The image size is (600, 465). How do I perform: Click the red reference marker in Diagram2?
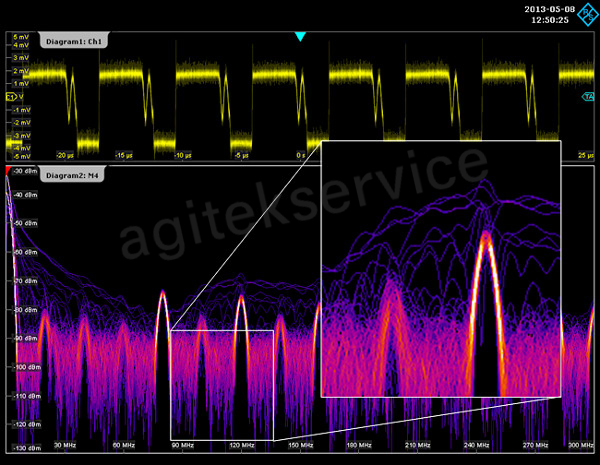point(10,172)
